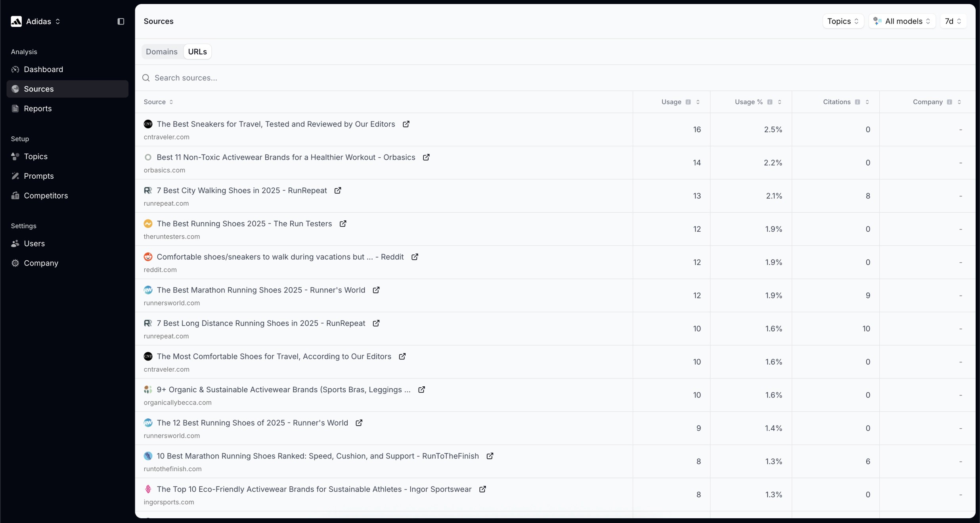Open 'The 12 Best Running Shoes of 2025' title
980x523 pixels.
253,423
